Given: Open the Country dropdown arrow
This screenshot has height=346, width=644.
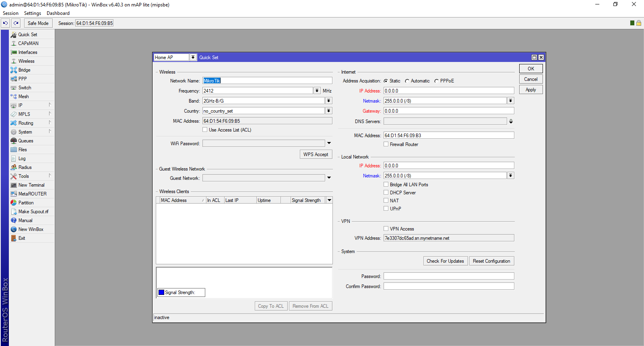Looking at the screenshot, I should click(329, 111).
